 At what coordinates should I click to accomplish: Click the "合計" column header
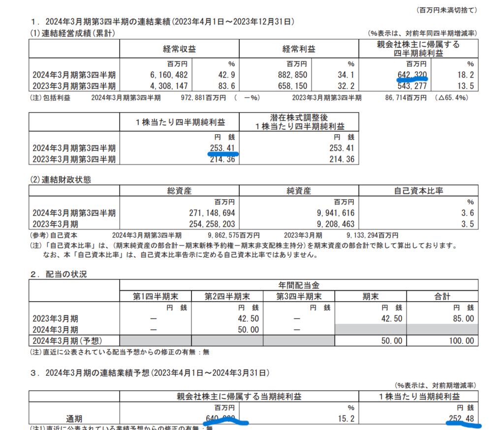click(x=442, y=296)
